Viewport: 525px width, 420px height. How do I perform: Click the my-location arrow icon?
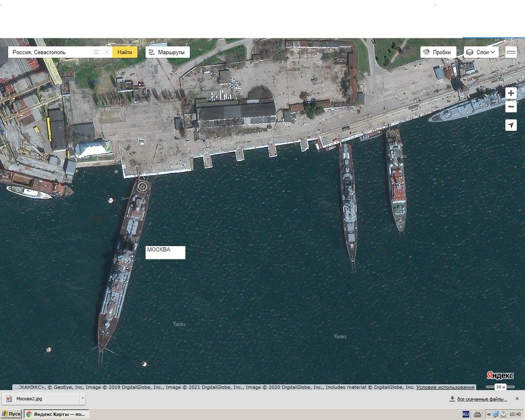(511, 125)
